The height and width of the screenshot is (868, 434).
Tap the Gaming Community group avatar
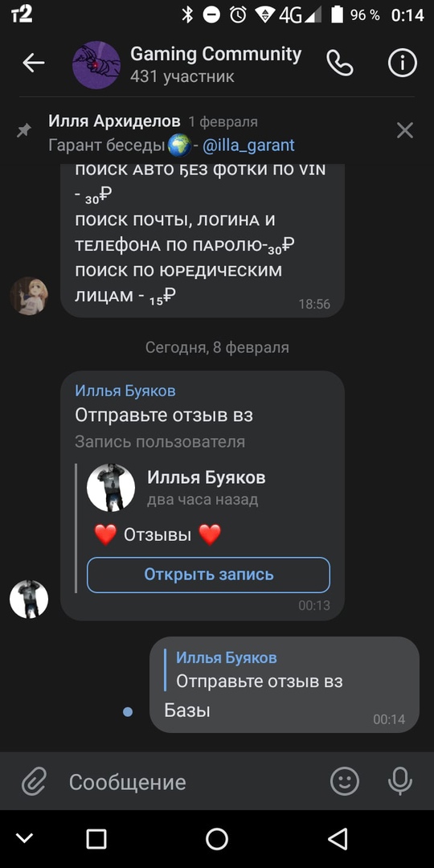pos(96,64)
